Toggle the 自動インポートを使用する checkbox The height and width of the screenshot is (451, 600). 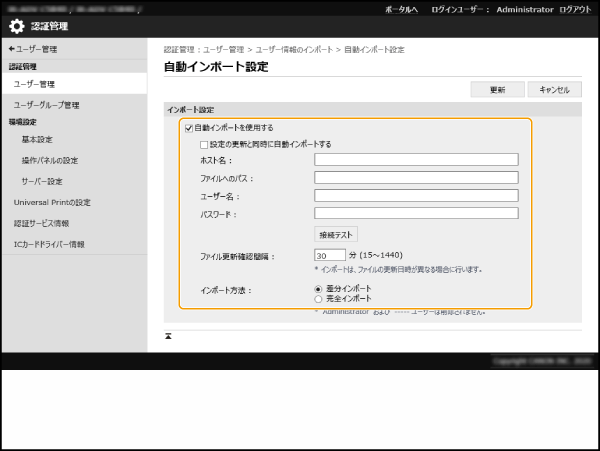click(189, 128)
